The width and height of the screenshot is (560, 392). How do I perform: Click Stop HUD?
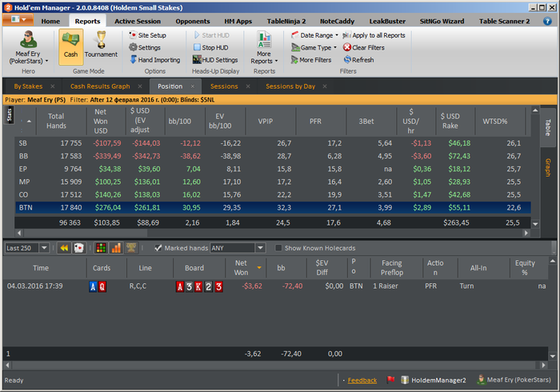coord(211,47)
